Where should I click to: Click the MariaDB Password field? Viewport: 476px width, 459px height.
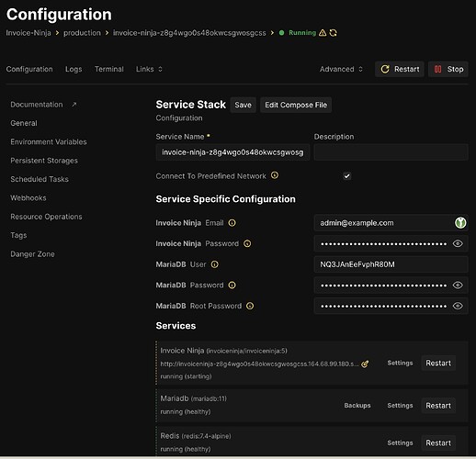[x=391, y=285]
